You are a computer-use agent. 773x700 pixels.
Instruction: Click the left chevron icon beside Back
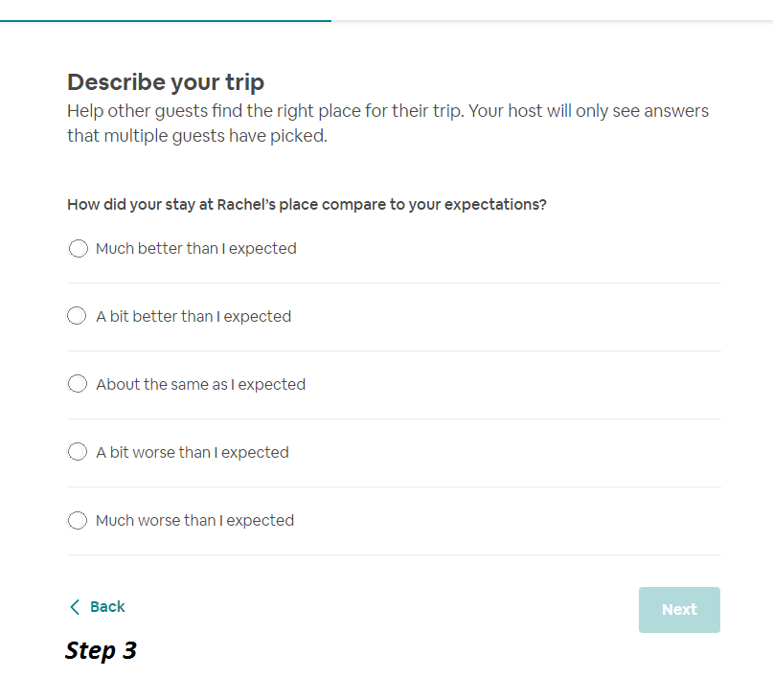point(75,607)
